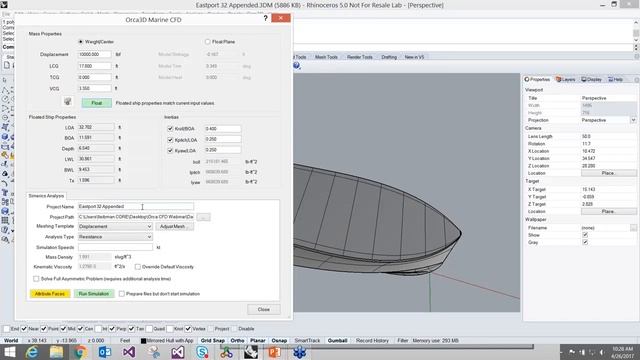Toggle the Near osnap checkbox
This screenshot has height=360, width=640.
(x=24, y=329)
